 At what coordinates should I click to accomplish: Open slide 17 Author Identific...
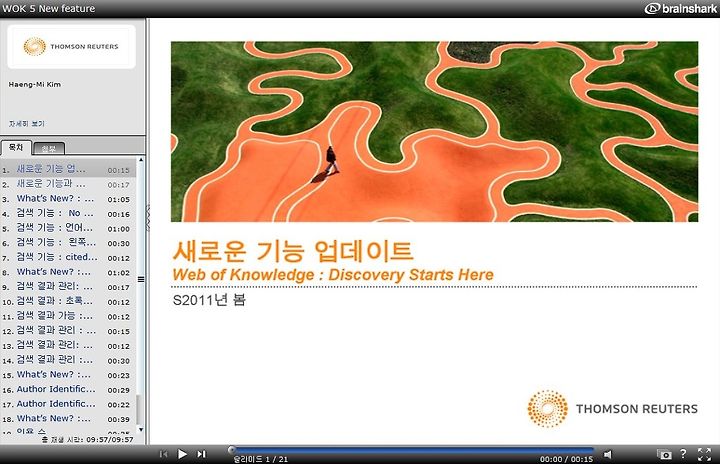coord(68,405)
